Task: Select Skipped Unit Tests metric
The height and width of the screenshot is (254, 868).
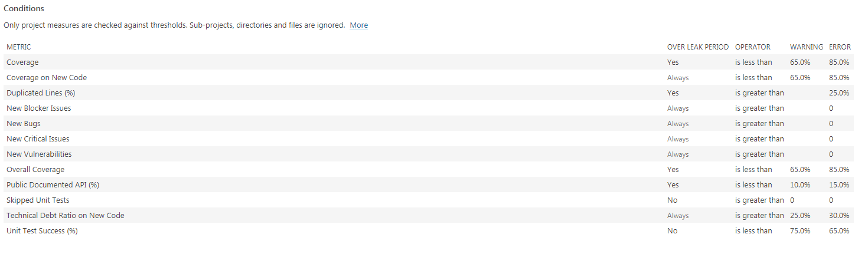Action: 38,200
